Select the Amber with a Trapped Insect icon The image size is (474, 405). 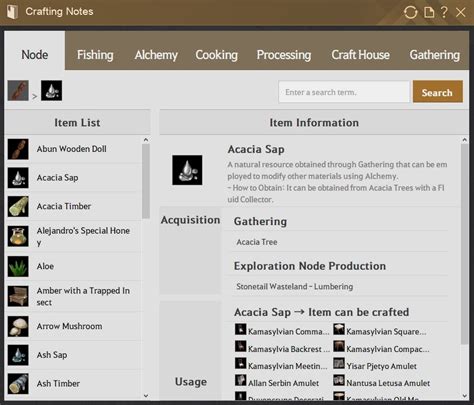tap(18, 296)
